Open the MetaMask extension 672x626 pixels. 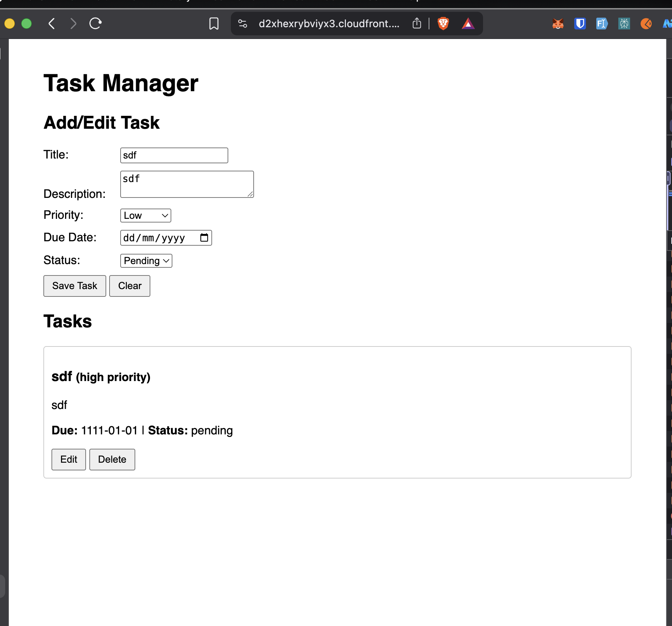point(557,24)
